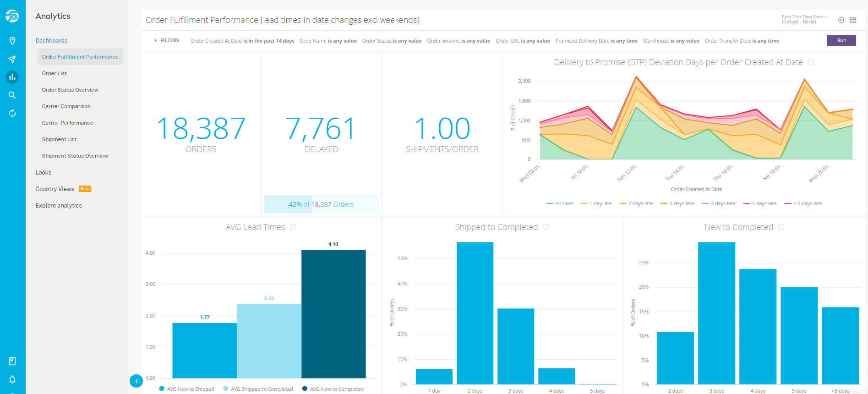Viewport: 868px width, 394px height.
Task: Open the Dashboards section
Action: pyautogui.click(x=51, y=40)
